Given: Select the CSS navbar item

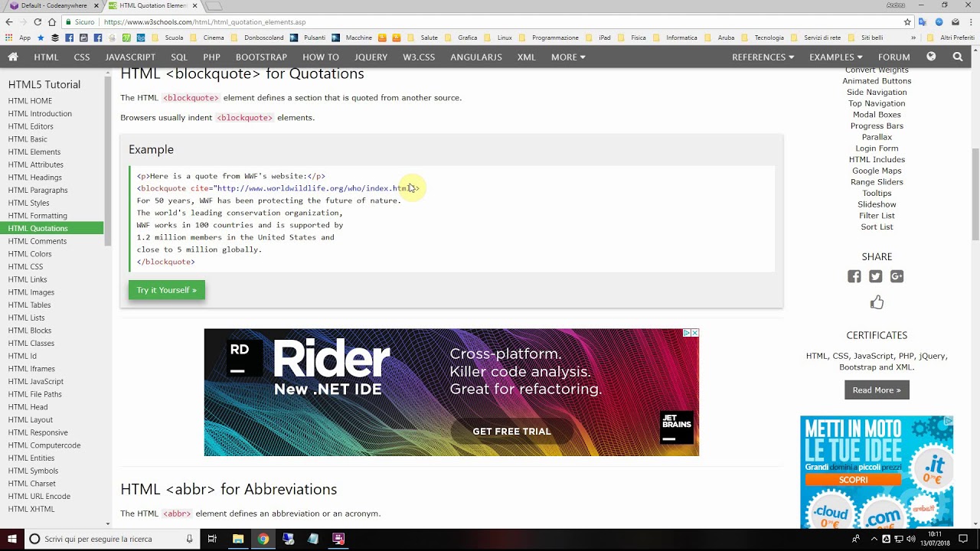Looking at the screenshot, I should click(82, 57).
